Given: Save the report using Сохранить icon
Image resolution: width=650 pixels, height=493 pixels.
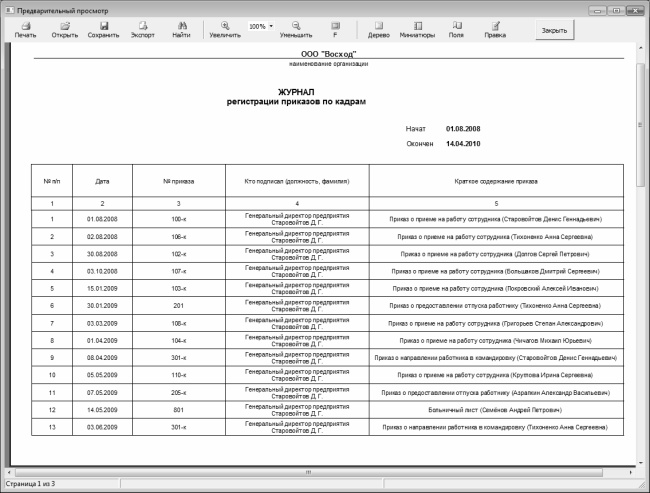Looking at the screenshot, I should (103, 28).
